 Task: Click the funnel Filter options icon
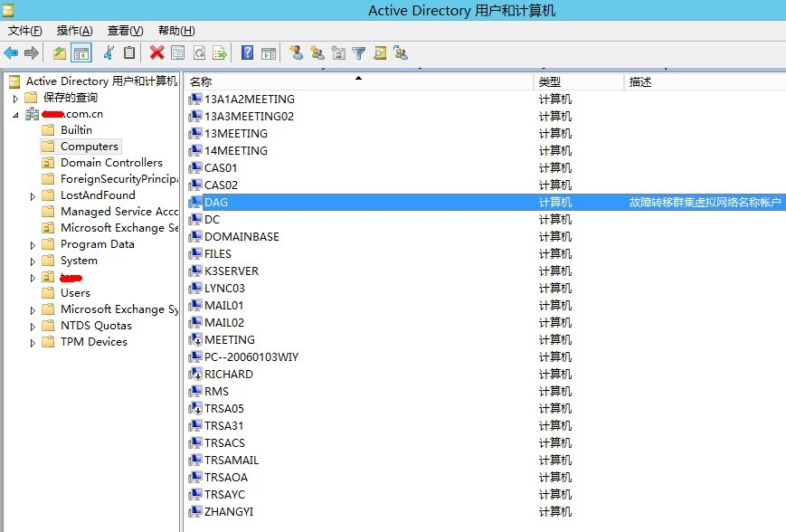point(359,52)
